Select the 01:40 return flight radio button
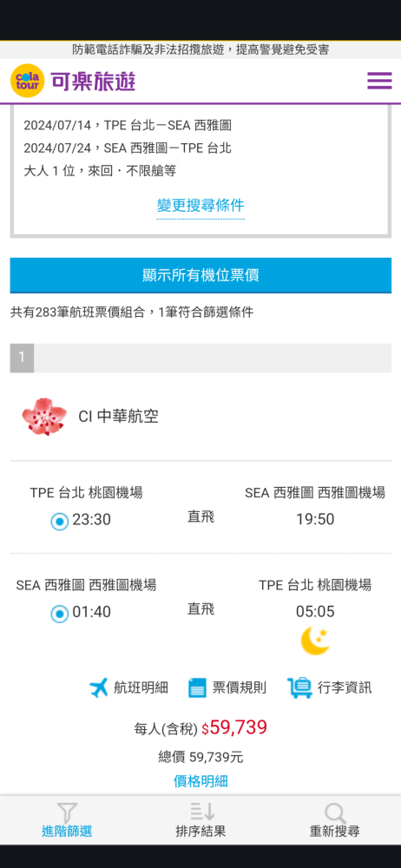This screenshot has width=401, height=868. [59, 614]
